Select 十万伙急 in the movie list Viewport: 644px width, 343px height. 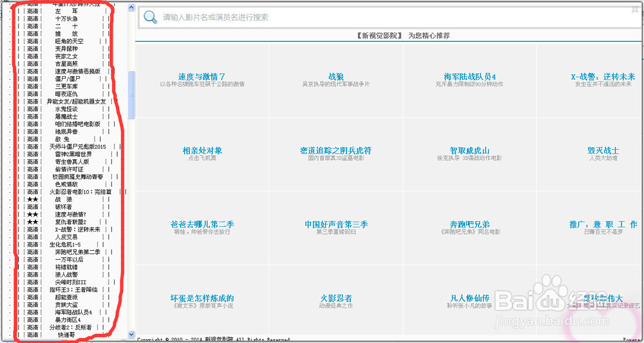pos(66,19)
